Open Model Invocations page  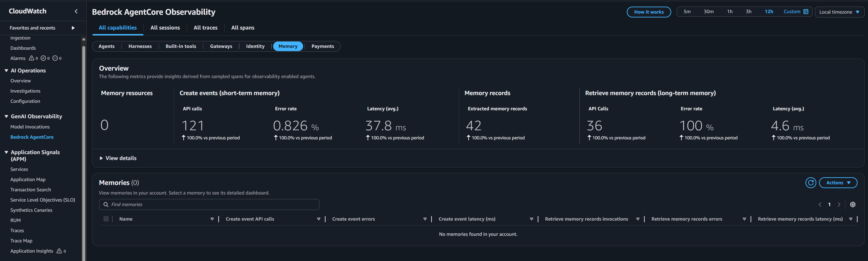[x=30, y=127]
